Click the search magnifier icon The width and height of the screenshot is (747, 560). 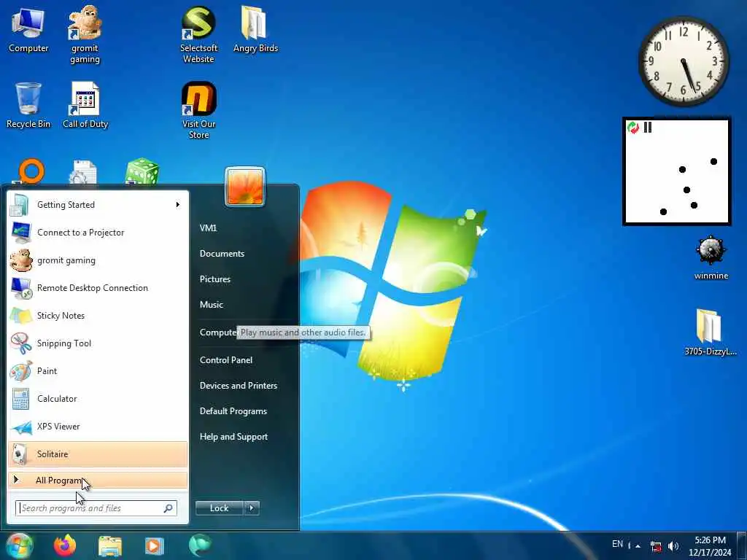click(169, 508)
